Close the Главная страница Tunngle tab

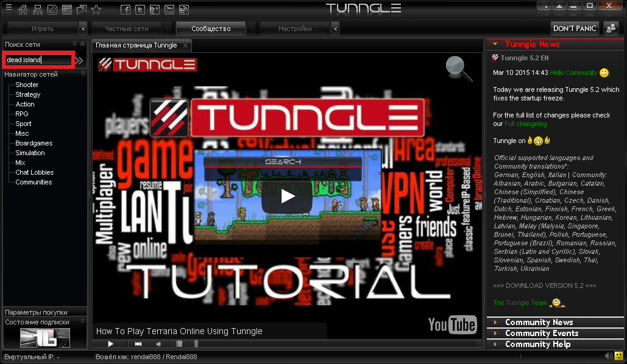pyautogui.click(x=185, y=46)
